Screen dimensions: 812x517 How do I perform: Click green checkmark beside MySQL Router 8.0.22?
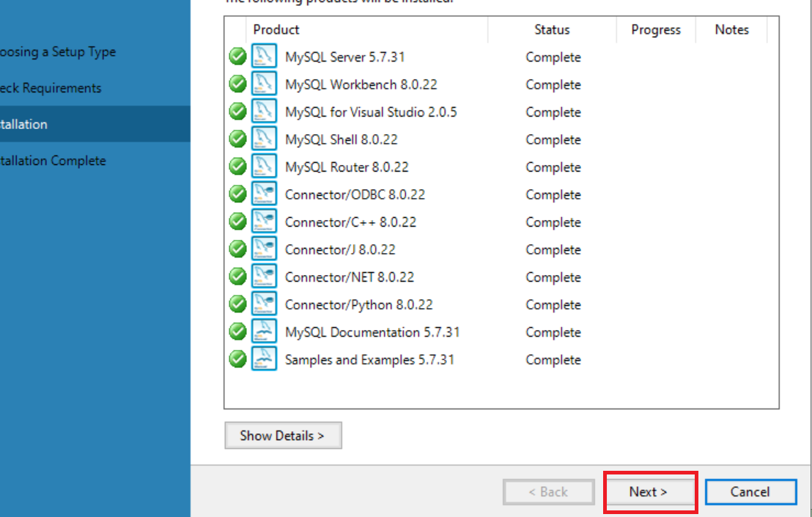(237, 166)
